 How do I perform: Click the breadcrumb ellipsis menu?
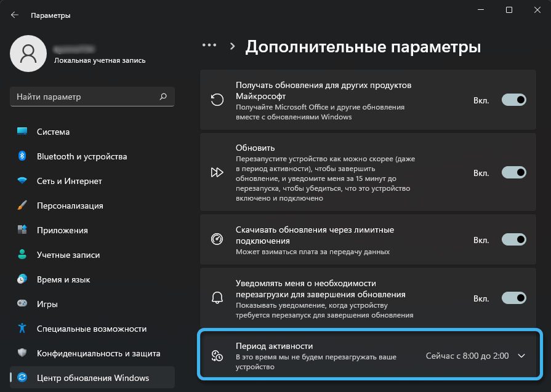[209, 46]
